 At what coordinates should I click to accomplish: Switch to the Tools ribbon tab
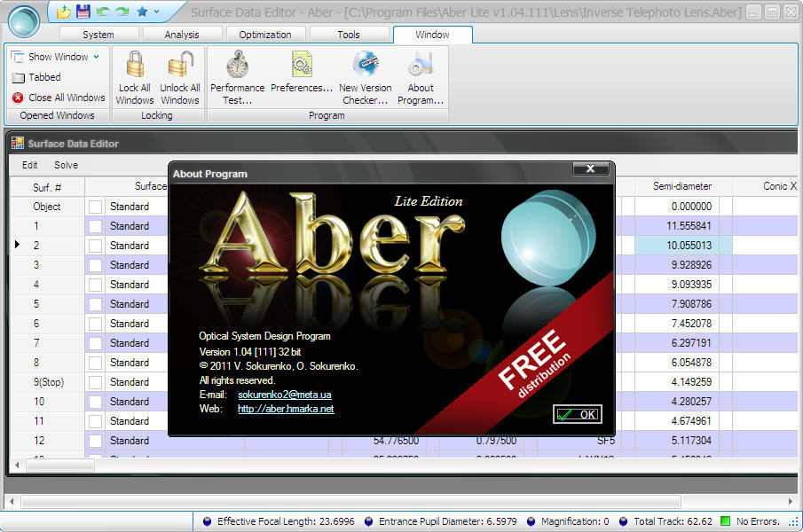349,35
